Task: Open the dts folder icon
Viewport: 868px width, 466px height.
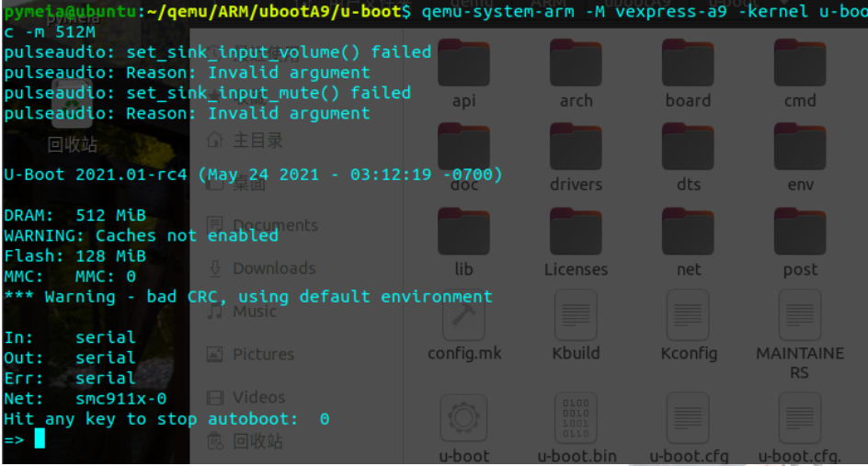Action: [688, 147]
